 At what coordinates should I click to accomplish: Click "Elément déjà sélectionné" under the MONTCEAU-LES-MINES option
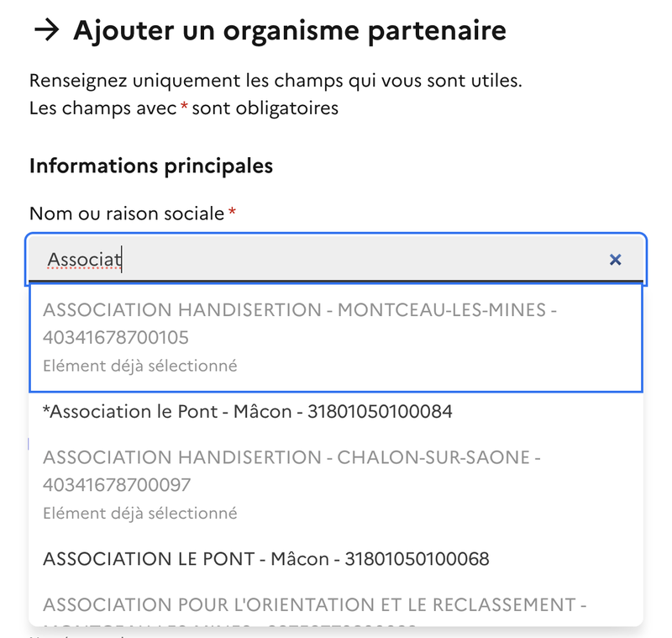(x=140, y=366)
